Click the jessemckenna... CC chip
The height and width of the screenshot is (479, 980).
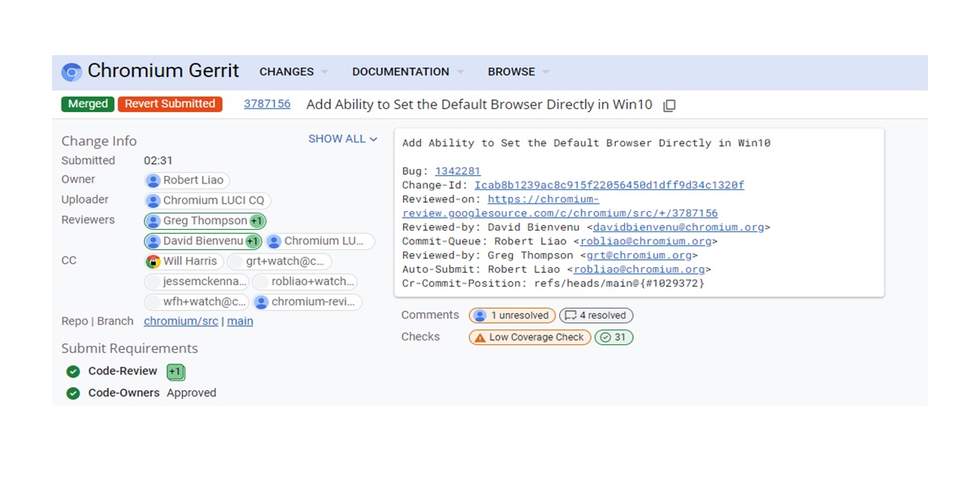[x=196, y=282]
